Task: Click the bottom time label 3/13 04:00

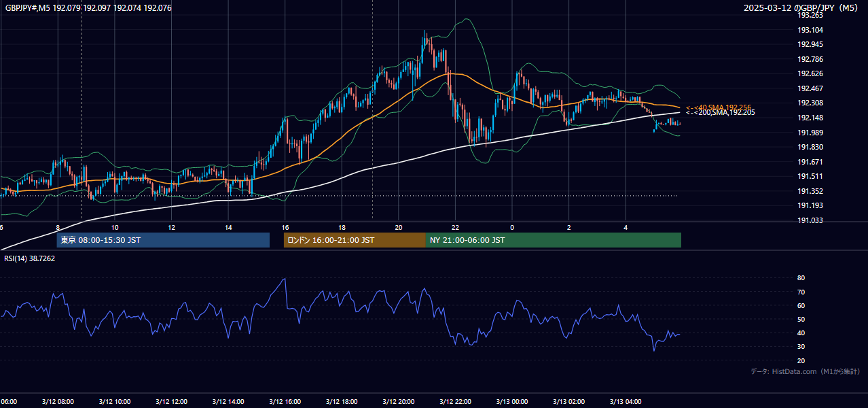Action: point(626,401)
